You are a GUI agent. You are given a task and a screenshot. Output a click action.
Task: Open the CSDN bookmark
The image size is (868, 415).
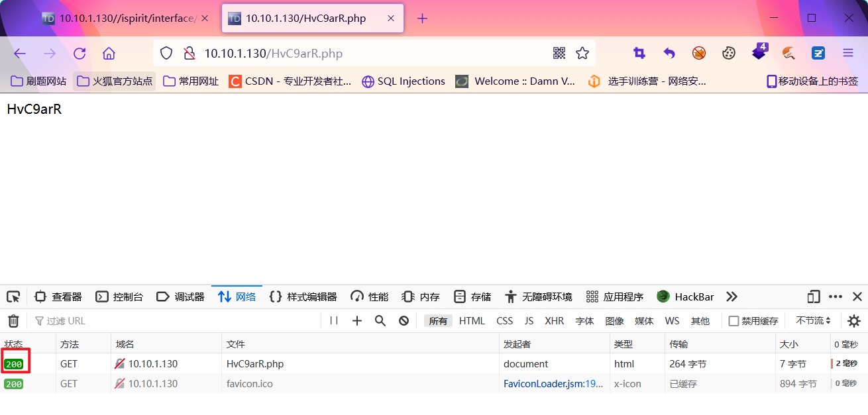coord(290,81)
